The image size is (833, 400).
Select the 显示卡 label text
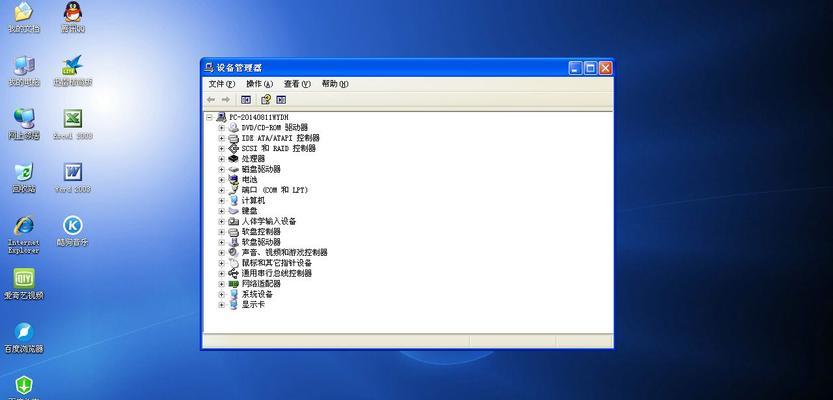tap(253, 305)
